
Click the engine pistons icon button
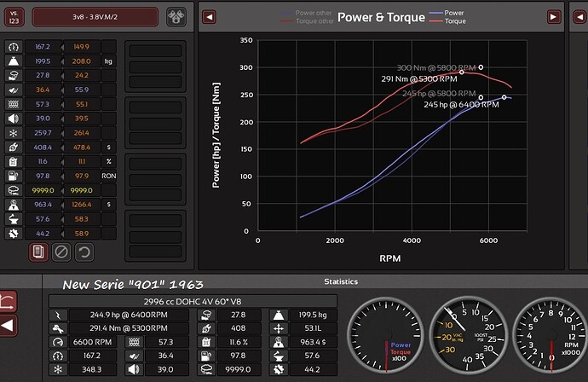[176, 16]
